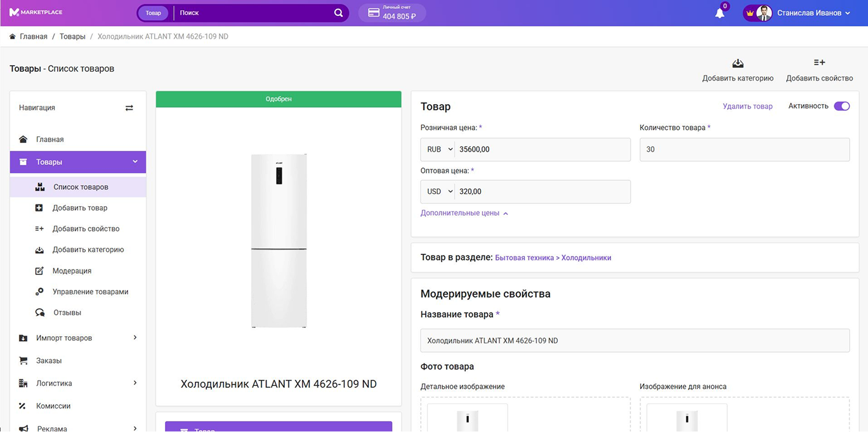Click the 404 805 ₽ account balance
This screenshot has width=868, height=432.
click(399, 16)
